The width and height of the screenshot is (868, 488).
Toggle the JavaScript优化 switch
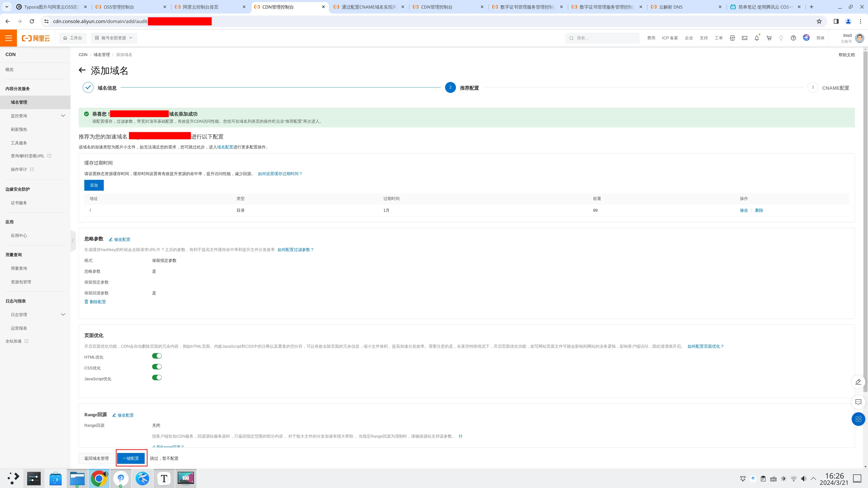(x=157, y=378)
